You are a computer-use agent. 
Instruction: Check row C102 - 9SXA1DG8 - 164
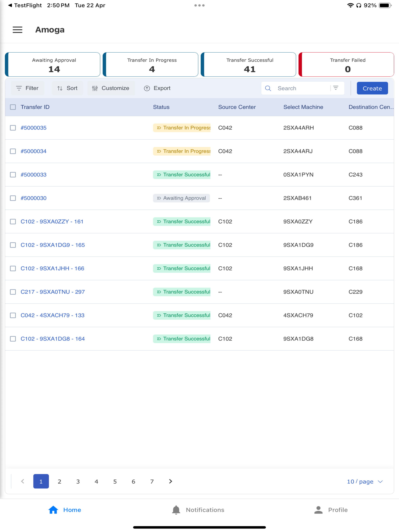13,339
